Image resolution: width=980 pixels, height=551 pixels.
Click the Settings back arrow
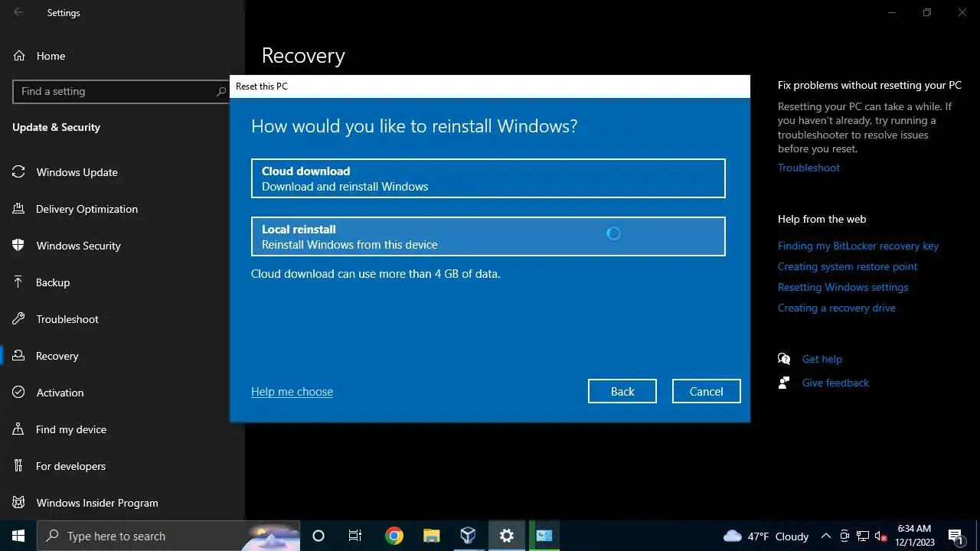pos(18,12)
